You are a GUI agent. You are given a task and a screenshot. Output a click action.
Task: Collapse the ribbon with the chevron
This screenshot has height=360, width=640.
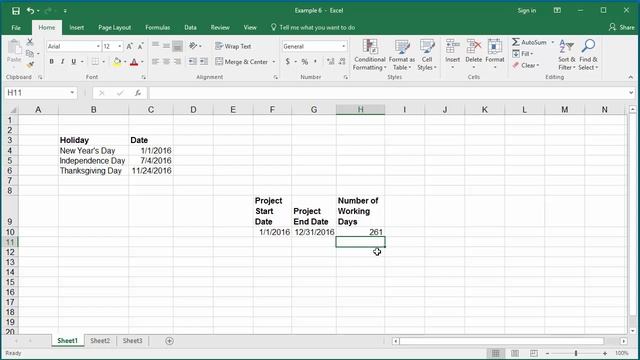pyautogui.click(x=631, y=77)
